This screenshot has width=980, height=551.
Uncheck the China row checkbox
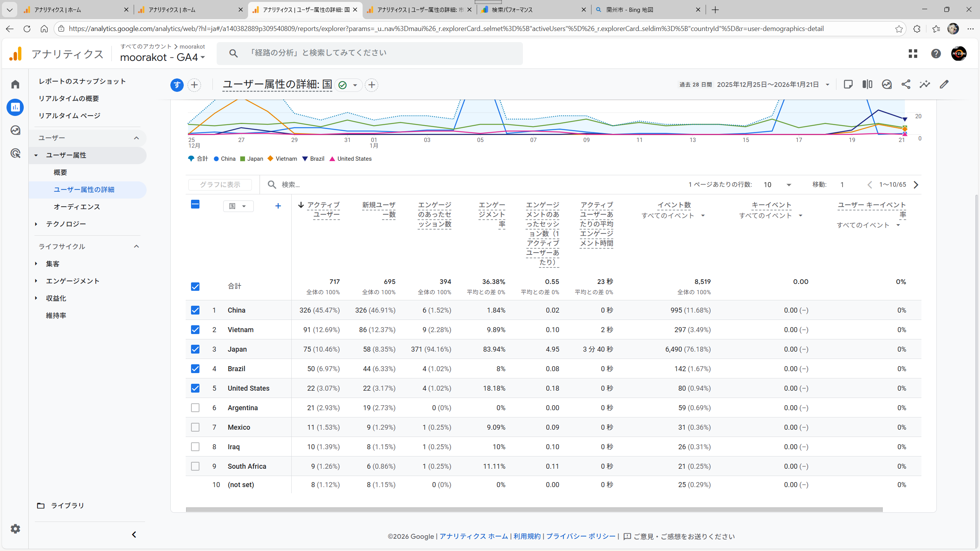point(195,310)
